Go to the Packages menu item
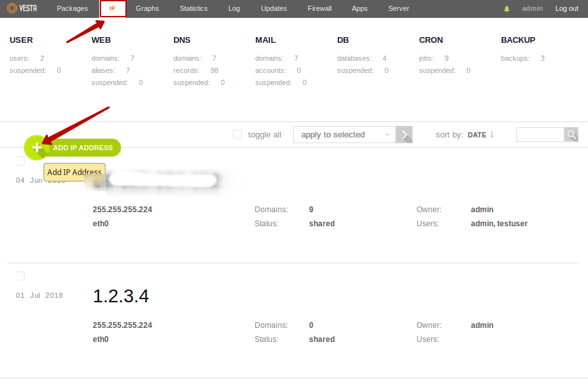 pos(72,9)
